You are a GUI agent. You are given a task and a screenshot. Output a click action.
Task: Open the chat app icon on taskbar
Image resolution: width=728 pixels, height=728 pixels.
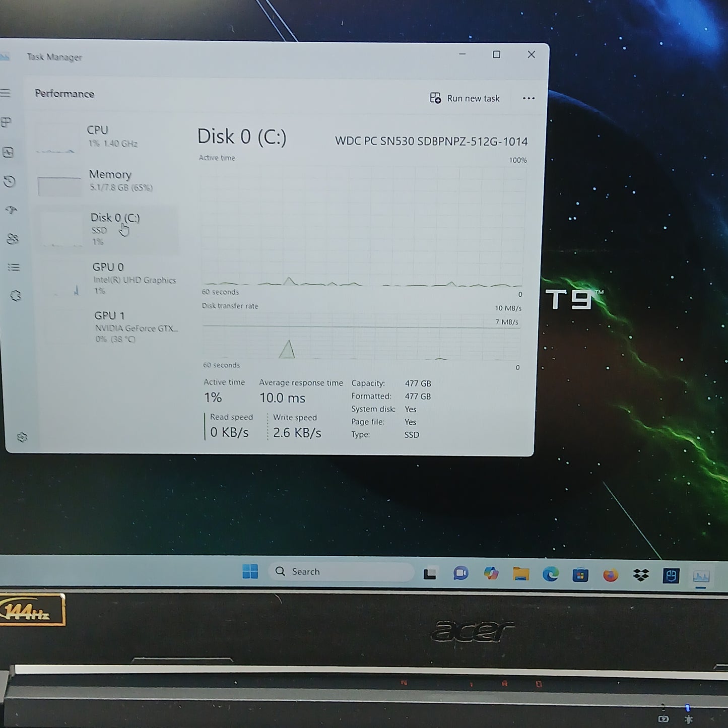(x=460, y=573)
